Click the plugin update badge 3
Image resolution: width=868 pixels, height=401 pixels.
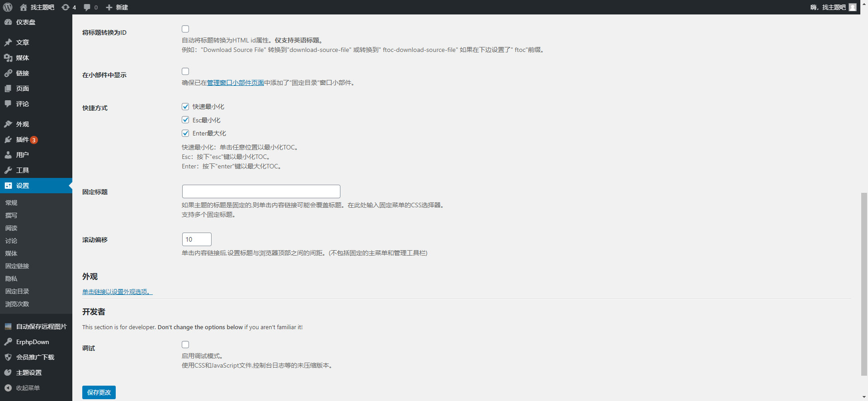[x=34, y=140]
